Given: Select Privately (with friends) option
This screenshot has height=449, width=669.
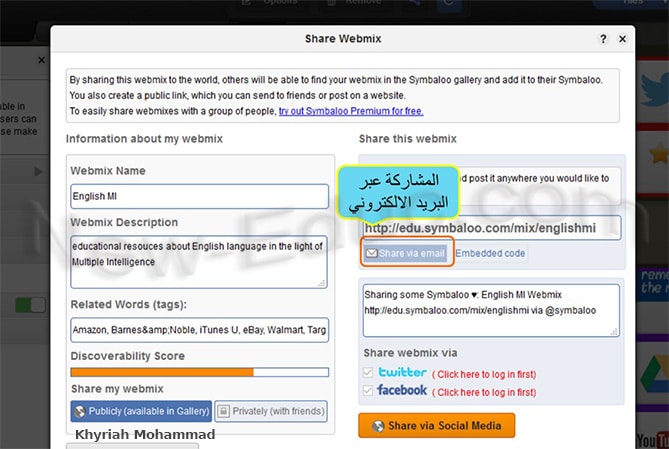Looking at the screenshot, I should coord(271,411).
